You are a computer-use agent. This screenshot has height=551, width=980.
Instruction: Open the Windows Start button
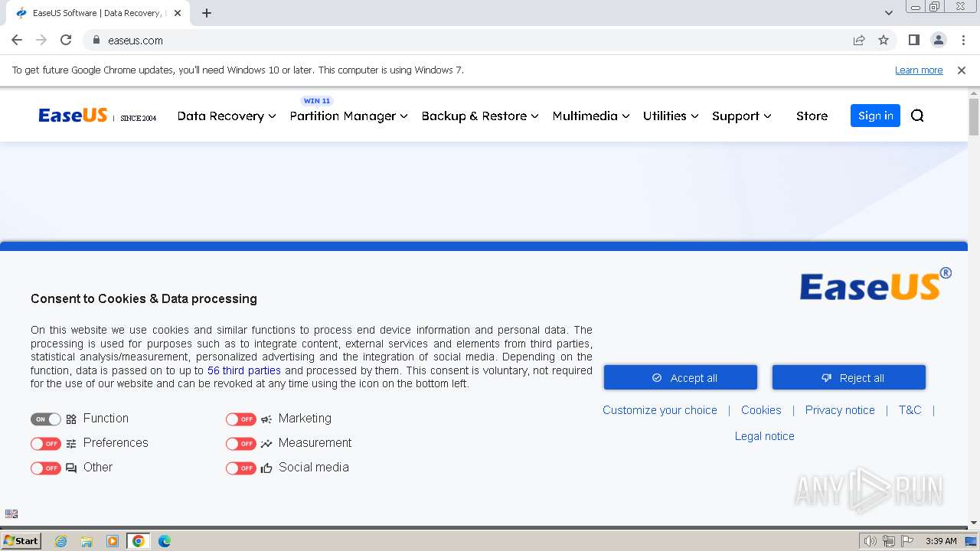coord(21,541)
